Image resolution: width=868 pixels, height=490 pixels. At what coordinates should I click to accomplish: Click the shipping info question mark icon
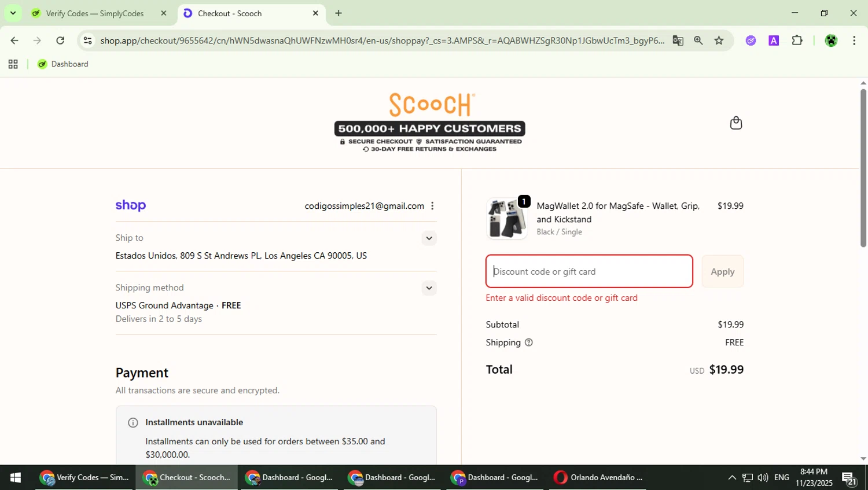pos(528,342)
